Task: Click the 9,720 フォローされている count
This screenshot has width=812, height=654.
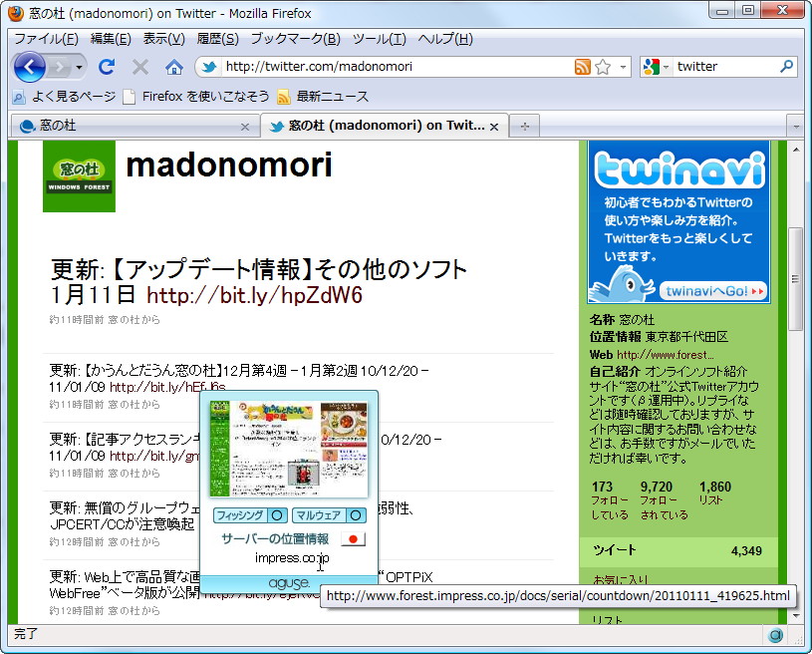Action: click(x=664, y=500)
